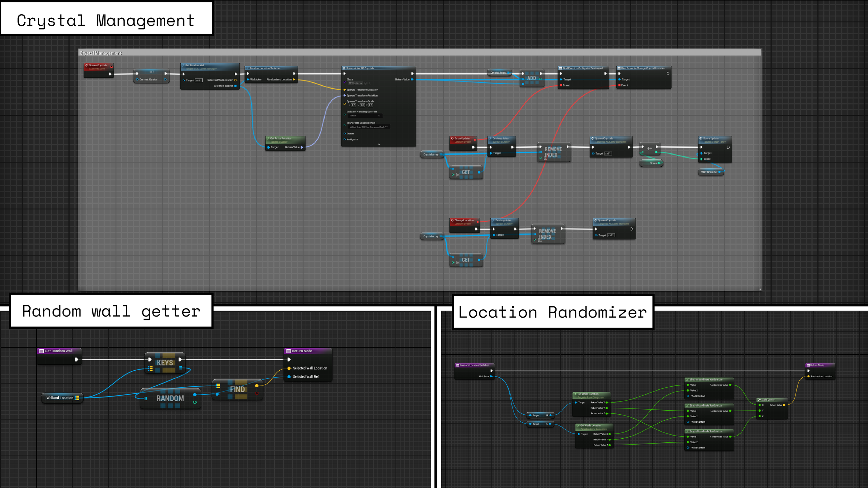Select the Bind Event to Change Crystal Location node
The image size is (868, 488).
pyautogui.click(x=643, y=77)
